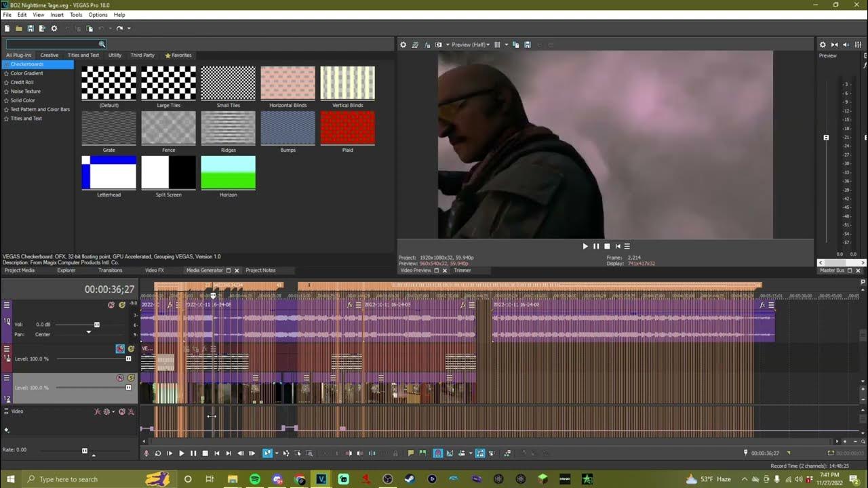Viewport: 868px width, 488px height.
Task: Click the Open folder toolbar icon
Action: [19, 28]
